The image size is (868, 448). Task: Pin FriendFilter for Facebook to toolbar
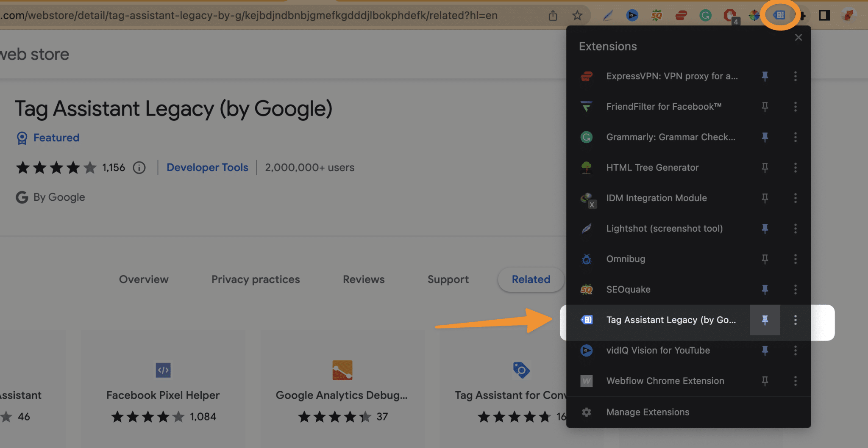point(765,107)
